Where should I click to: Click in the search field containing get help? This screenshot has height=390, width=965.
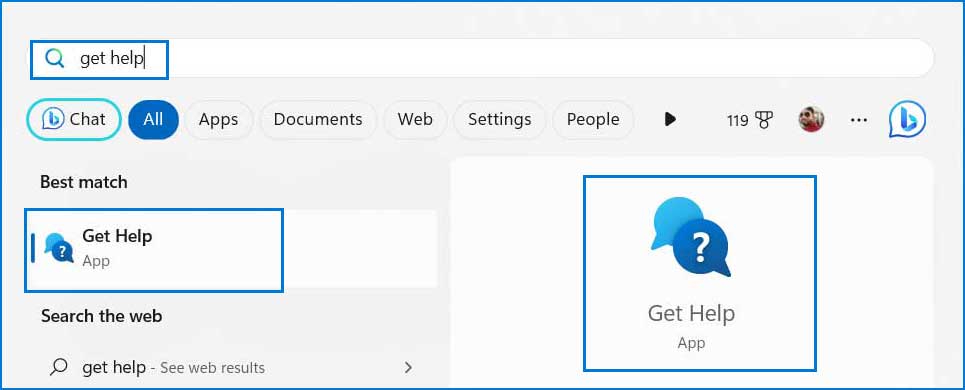point(482,58)
